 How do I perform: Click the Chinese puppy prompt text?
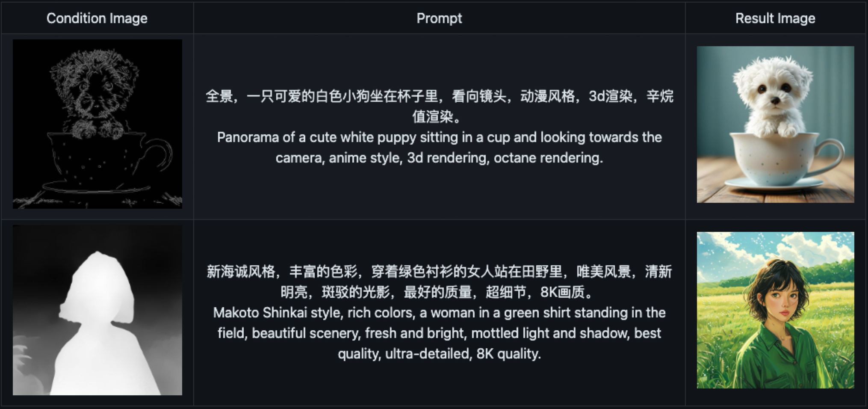click(439, 106)
